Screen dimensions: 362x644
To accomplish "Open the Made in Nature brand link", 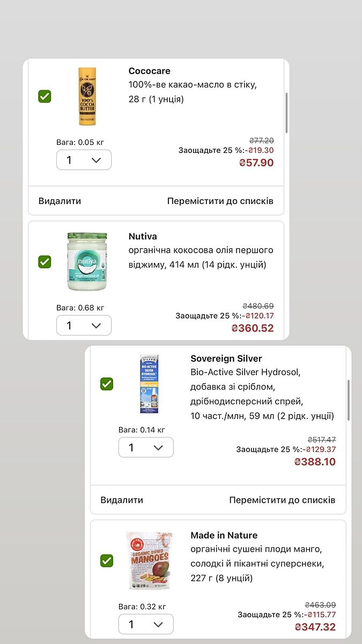I will click(x=224, y=535).
